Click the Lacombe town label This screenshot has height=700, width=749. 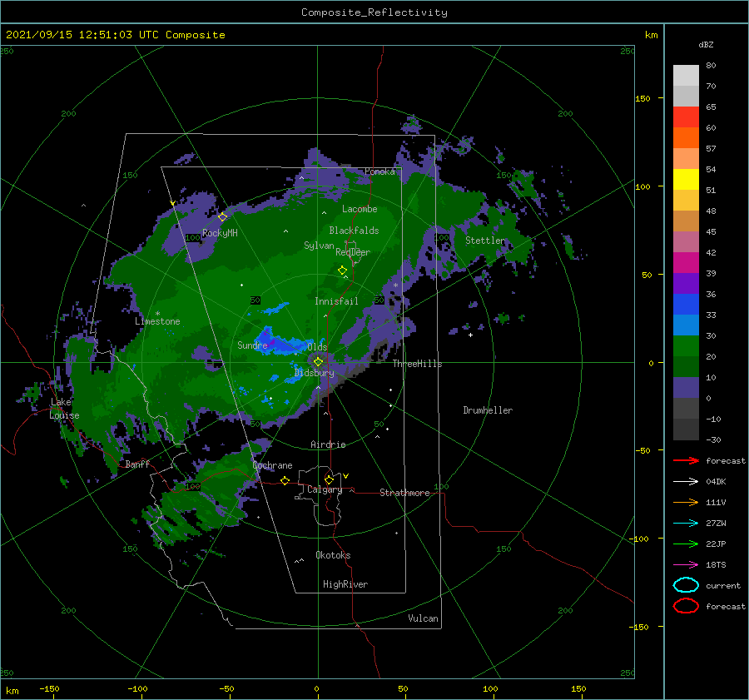pyautogui.click(x=360, y=209)
